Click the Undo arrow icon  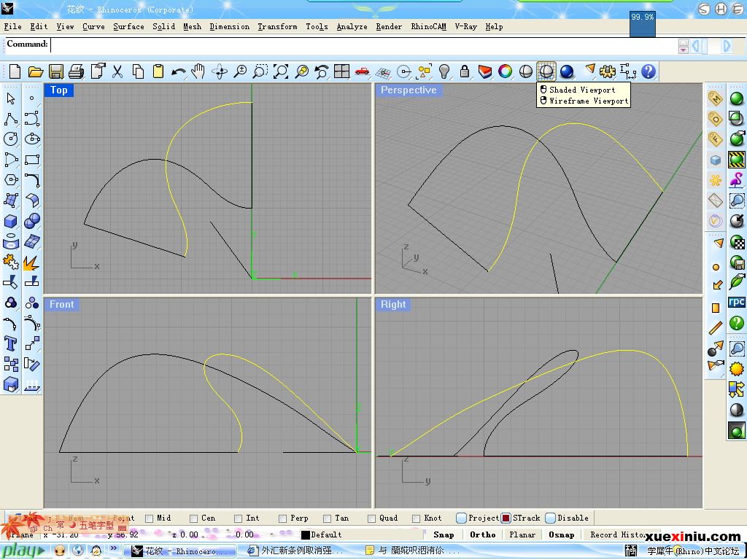click(x=179, y=71)
